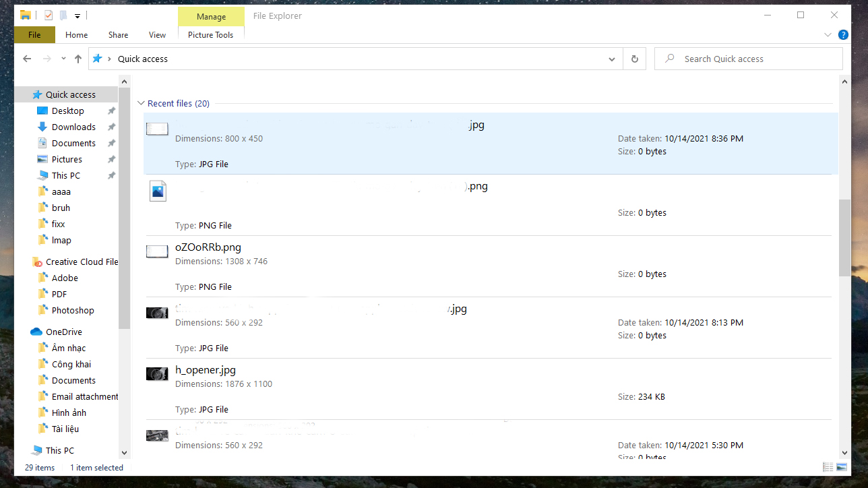Open the Âm nhạc folder under OneDrive
Viewport: 868px width, 488px height.
(x=69, y=348)
